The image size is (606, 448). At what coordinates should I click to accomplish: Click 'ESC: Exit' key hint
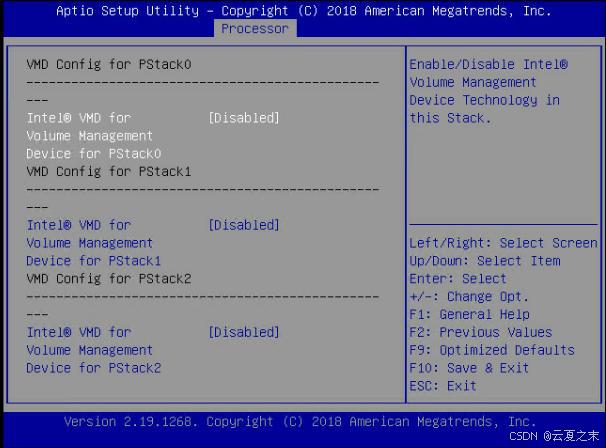[443, 386]
